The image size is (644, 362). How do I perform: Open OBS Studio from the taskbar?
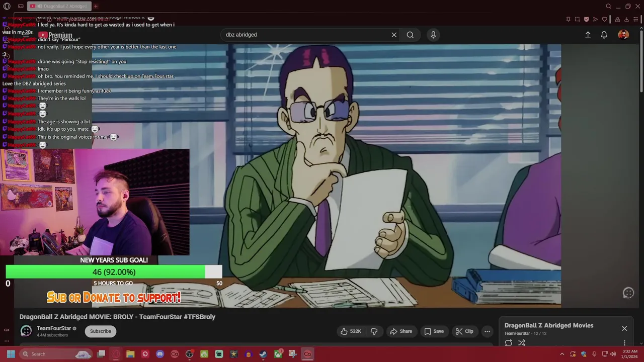point(189,354)
